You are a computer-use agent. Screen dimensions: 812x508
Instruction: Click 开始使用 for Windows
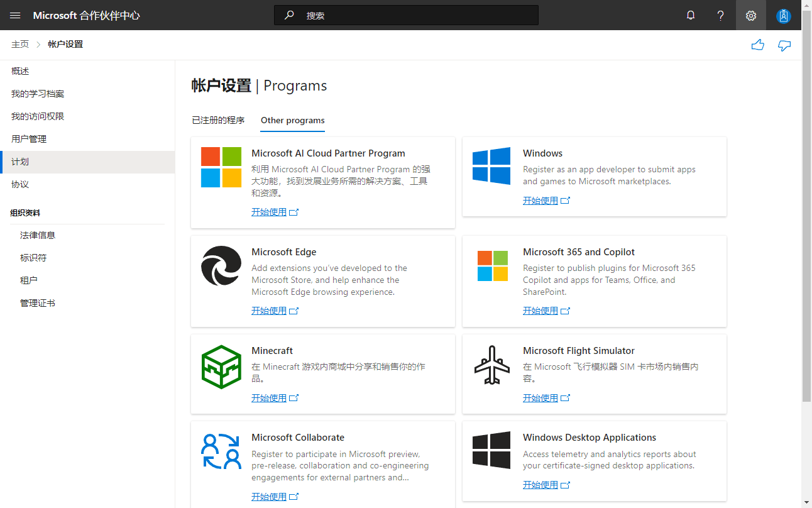[540, 201]
